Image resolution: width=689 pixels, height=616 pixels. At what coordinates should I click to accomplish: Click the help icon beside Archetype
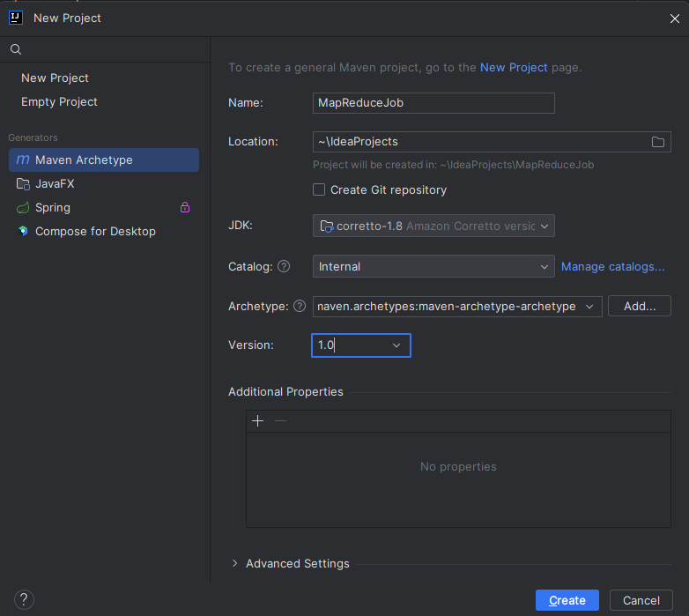click(300, 306)
